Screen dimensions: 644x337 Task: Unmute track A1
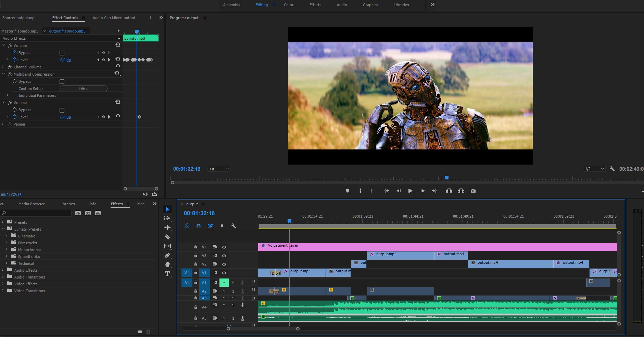point(224,283)
